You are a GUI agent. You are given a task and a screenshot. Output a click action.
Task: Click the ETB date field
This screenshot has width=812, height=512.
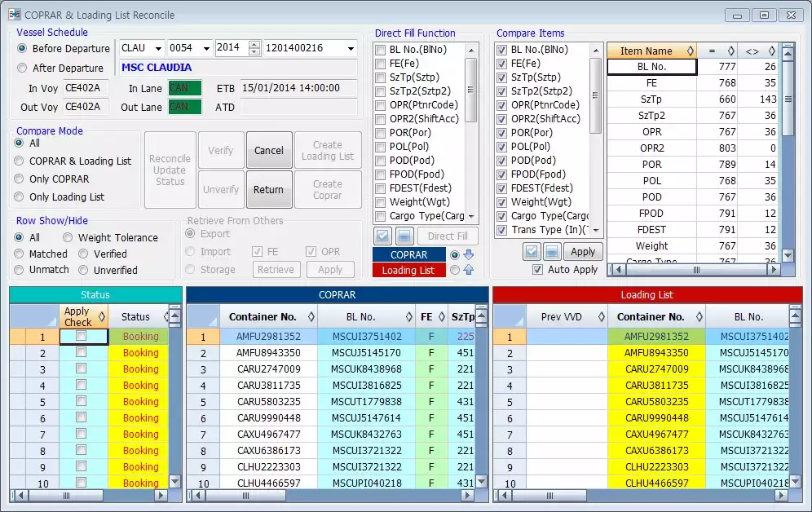click(x=299, y=88)
